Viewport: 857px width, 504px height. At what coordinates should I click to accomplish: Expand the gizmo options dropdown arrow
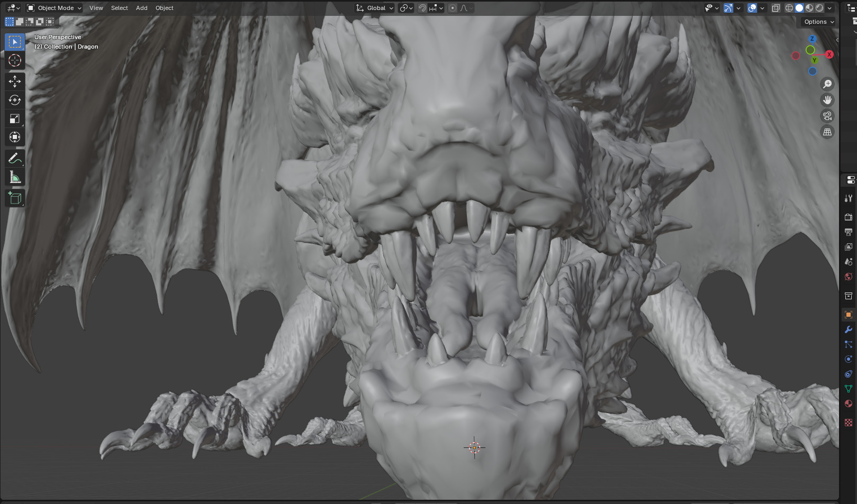[x=738, y=8]
